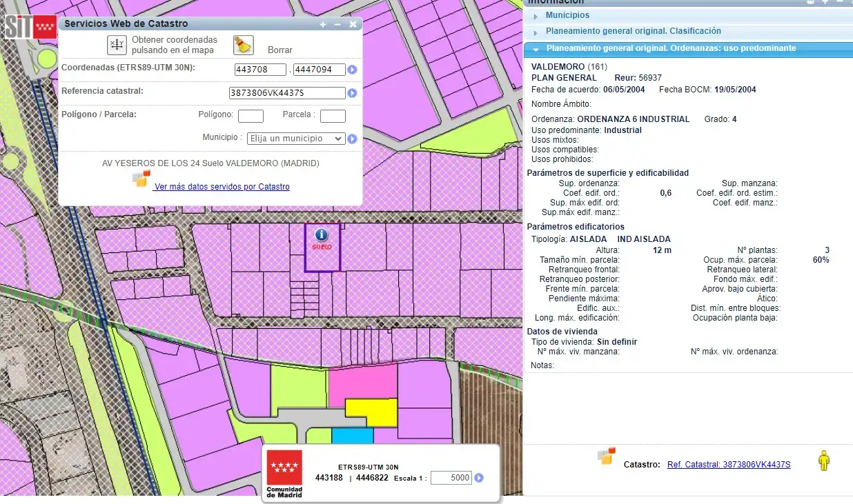The width and height of the screenshot is (853, 504).
Task: Focus the Escala input field 5000
Action: (451, 478)
